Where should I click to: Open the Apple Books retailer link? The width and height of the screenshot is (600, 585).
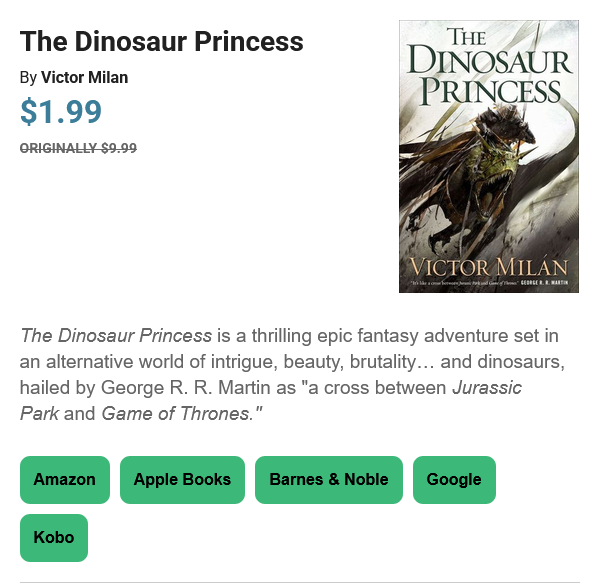coord(182,479)
